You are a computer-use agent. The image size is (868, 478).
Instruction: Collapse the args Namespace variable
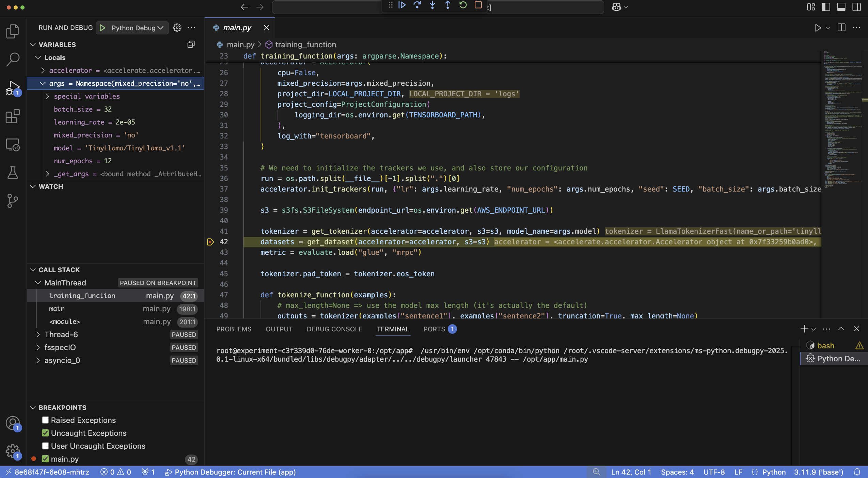click(43, 83)
